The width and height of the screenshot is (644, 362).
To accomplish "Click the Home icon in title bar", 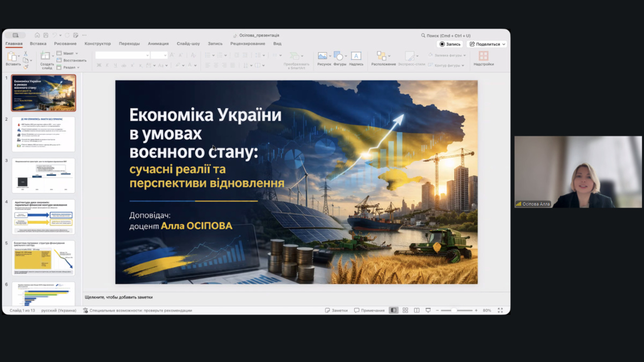I will pyautogui.click(x=37, y=35).
